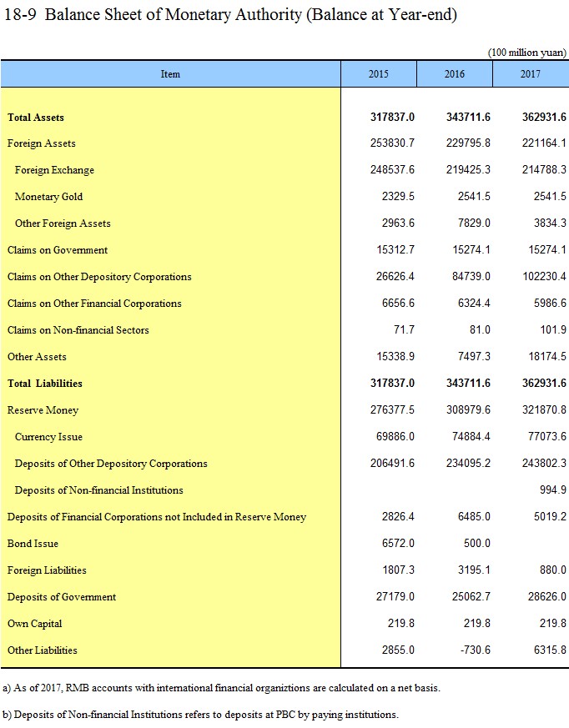Select Foreign Liabilities 2017 value 880.0
This screenshot has height=728, width=569.
pyautogui.click(x=553, y=570)
